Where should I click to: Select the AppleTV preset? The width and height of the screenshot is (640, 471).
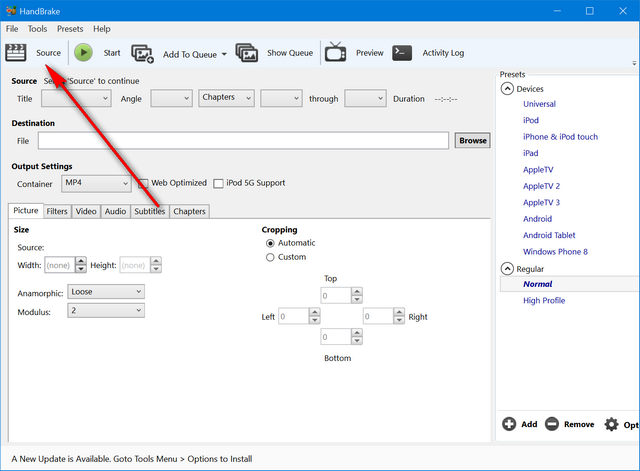click(538, 170)
